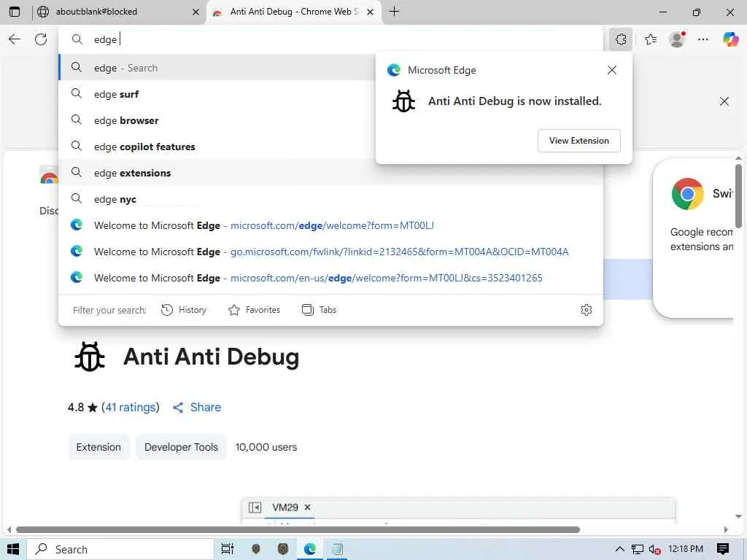Click the Chrome Web Store rainbow logo
The width and height of the screenshot is (747, 560).
tap(49, 176)
